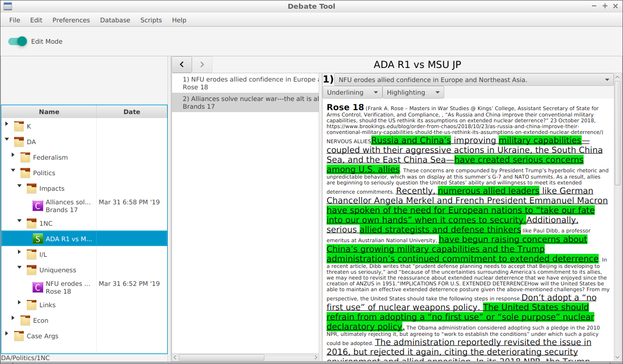Image resolution: width=623 pixels, height=364 pixels.
Task: Click the horizontal scrollbar under the card list
Action: [x=221, y=357]
